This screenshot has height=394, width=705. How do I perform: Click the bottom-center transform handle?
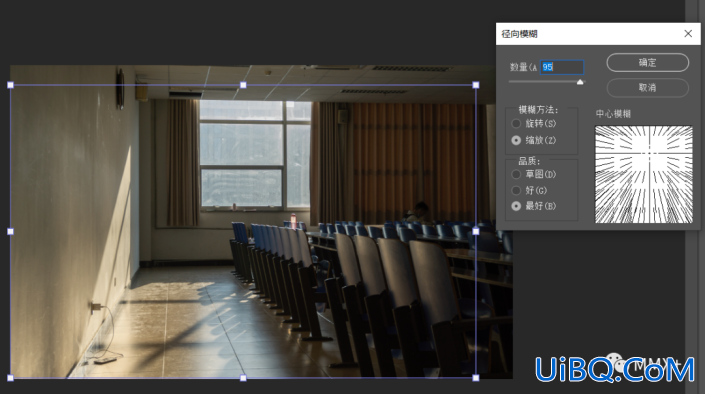(243, 378)
